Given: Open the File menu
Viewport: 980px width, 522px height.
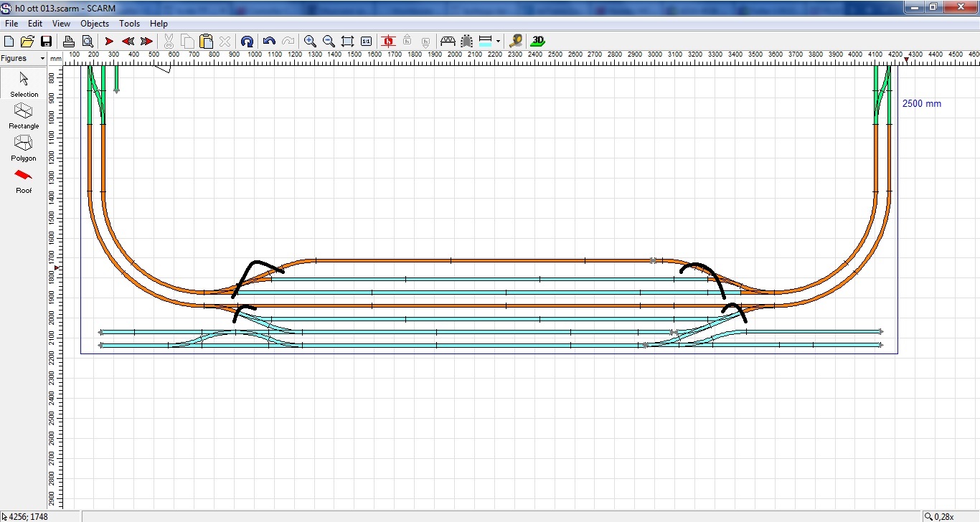Looking at the screenshot, I should [11, 24].
